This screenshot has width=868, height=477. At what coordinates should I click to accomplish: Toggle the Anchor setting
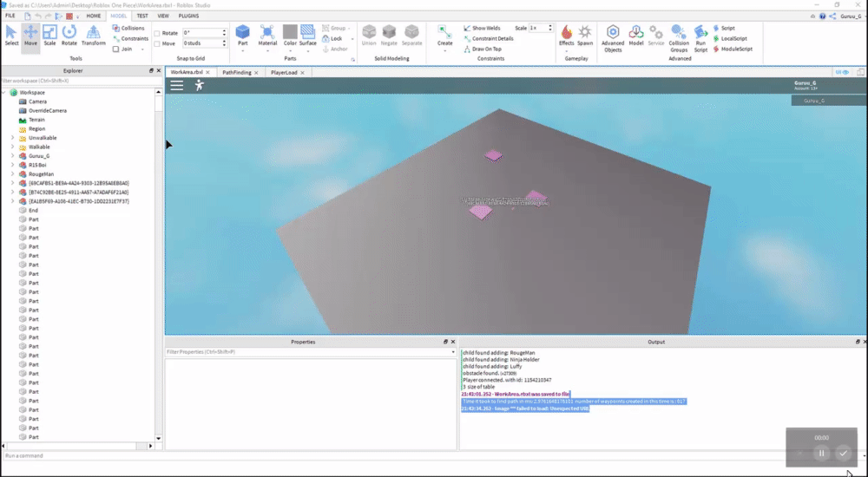(x=335, y=49)
